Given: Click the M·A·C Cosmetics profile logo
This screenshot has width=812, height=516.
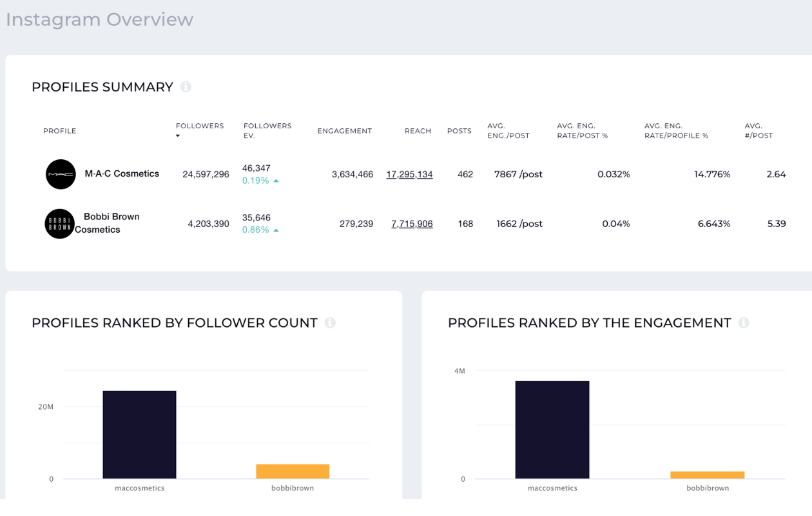Looking at the screenshot, I should [x=61, y=174].
